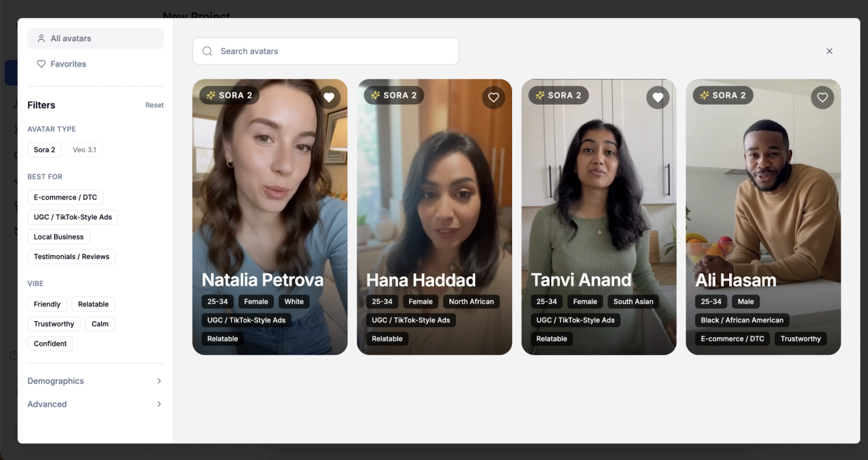The width and height of the screenshot is (868, 460).
Task: Select the Veo 3.1 avatar type filter
Action: pos(84,150)
